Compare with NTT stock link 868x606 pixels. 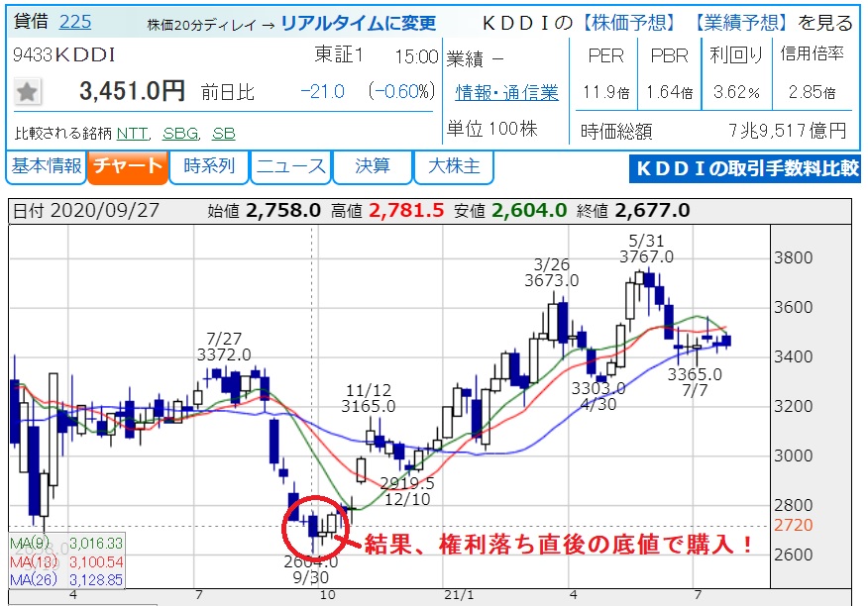tap(132, 134)
